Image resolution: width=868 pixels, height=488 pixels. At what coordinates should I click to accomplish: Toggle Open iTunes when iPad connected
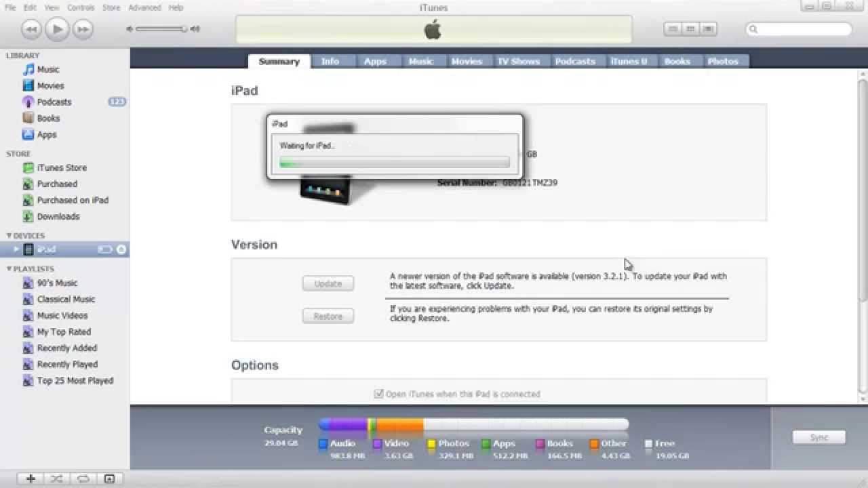coord(379,394)
